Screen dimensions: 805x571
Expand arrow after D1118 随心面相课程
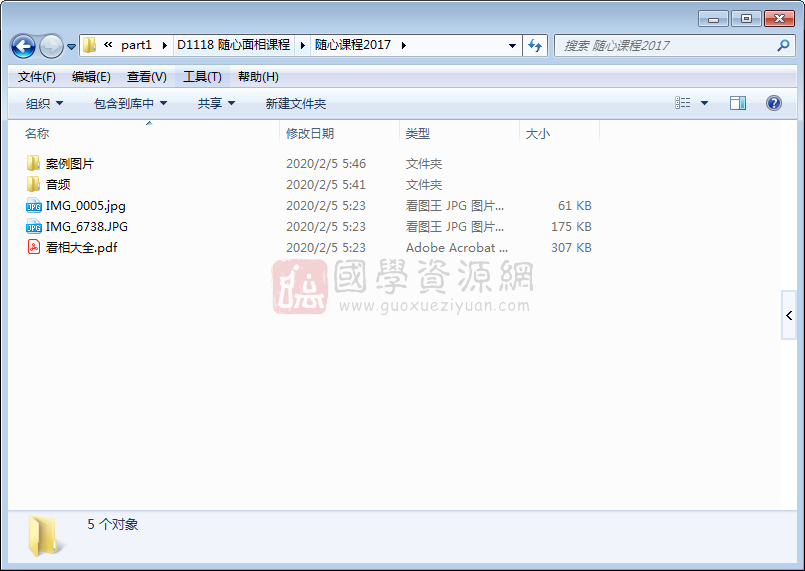[302, 46]
